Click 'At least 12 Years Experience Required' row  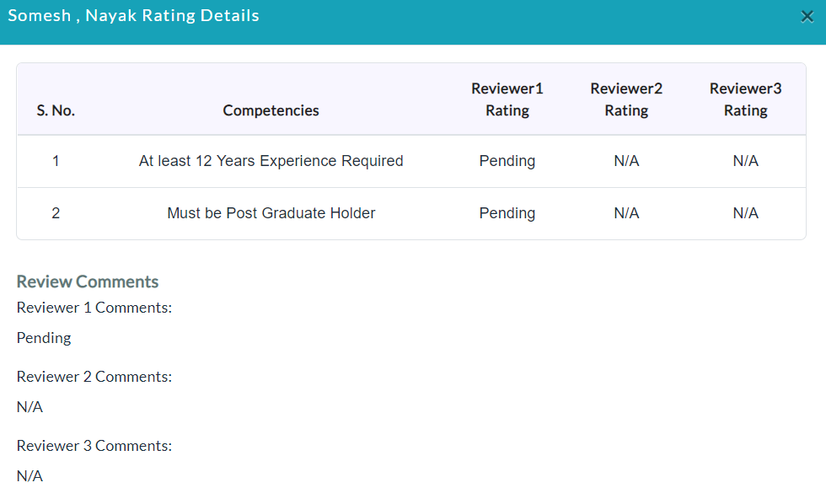(411, 161)
